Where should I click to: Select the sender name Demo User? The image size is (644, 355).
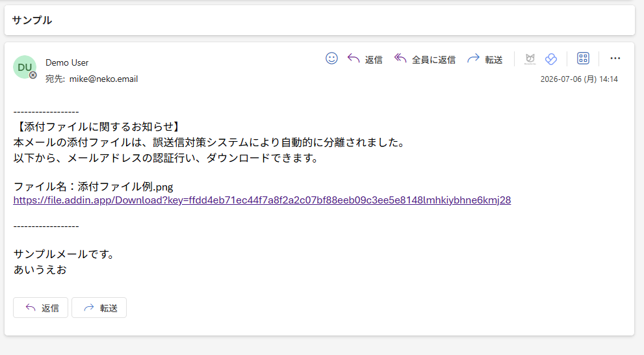[x=67, y=62]
